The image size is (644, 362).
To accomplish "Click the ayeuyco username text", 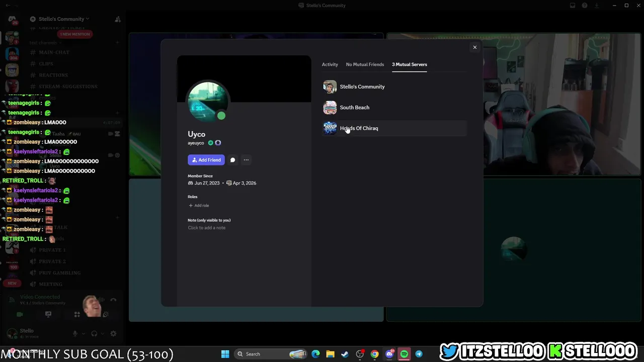I will pos(196,143).
